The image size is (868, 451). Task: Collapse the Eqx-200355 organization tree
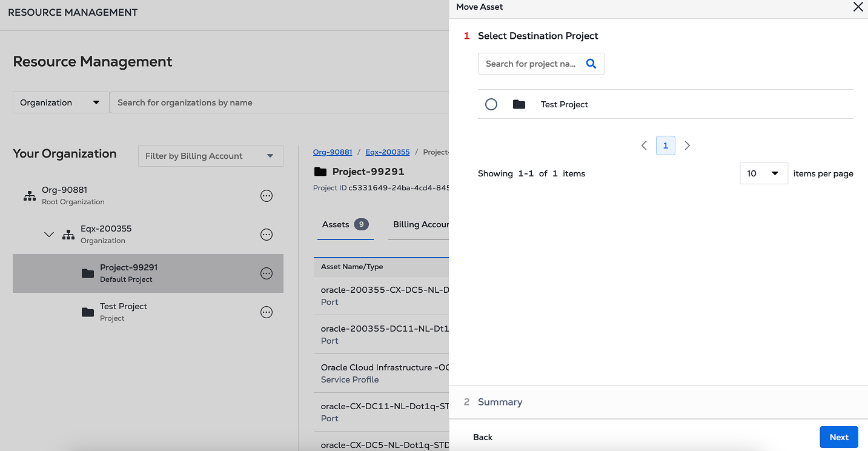coord(49,235)
